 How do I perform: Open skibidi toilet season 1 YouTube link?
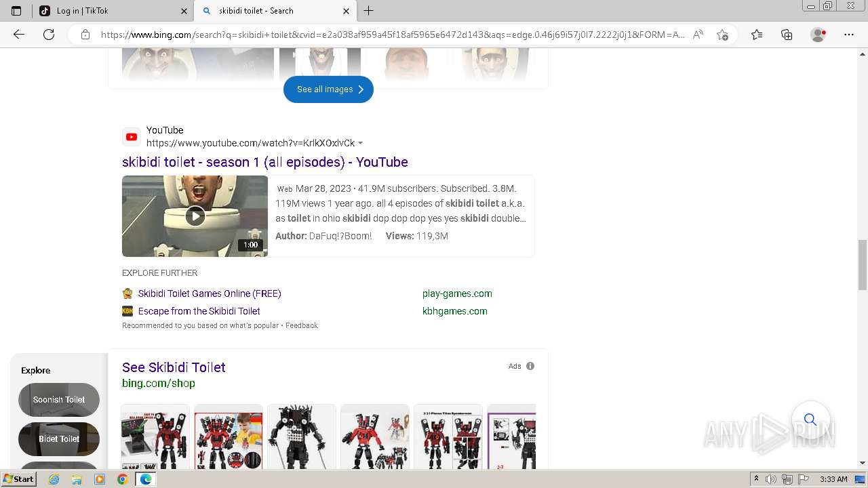pyautogui.click(x=265, y=162)
